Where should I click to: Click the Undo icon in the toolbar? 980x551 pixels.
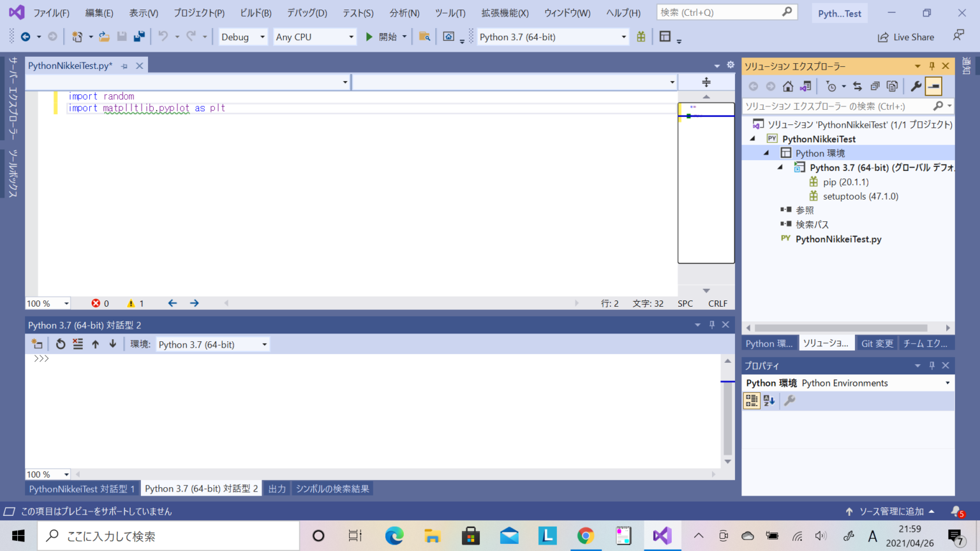[x=164, y=36]
